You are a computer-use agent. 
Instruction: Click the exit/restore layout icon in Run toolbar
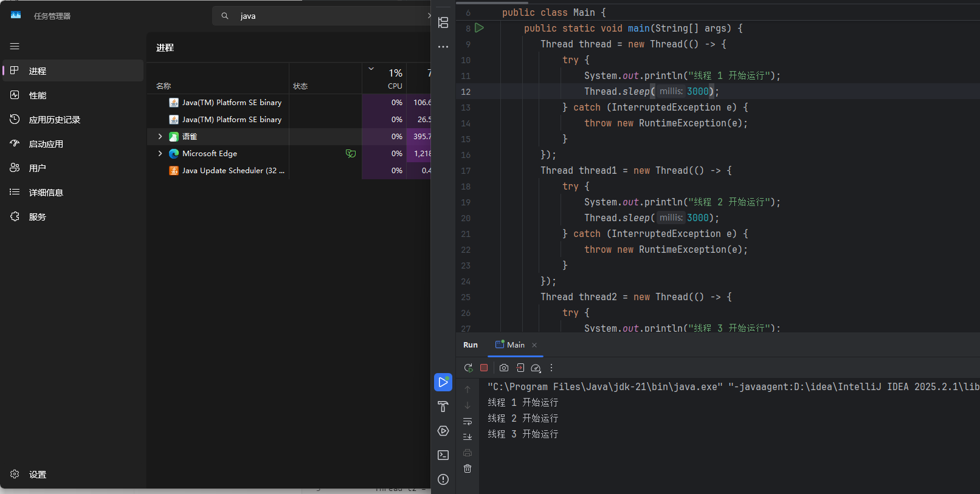(520, 368)
